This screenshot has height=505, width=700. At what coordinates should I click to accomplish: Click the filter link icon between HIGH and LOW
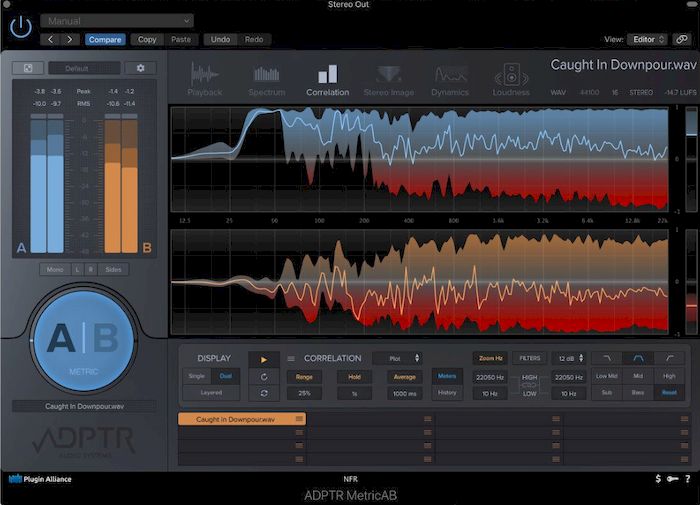529,385
